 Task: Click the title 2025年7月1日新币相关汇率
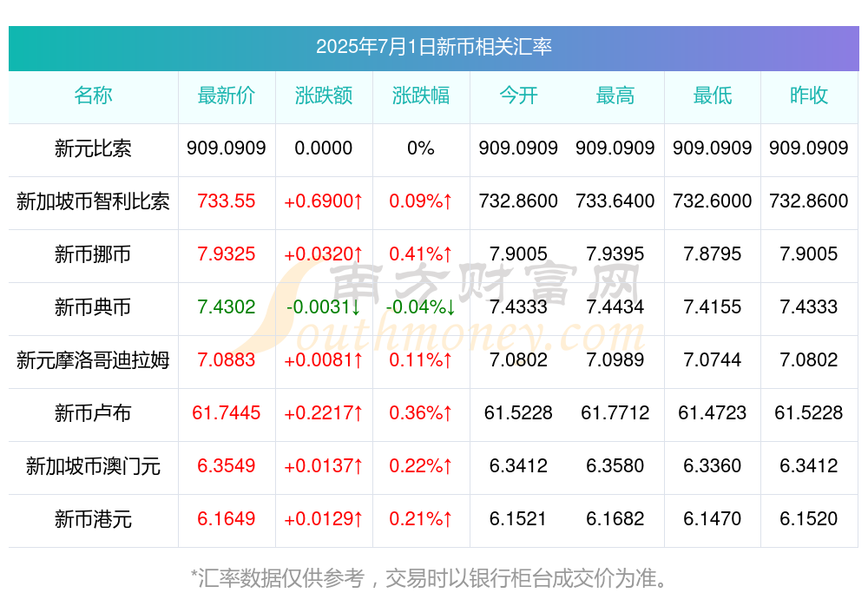(x=433, y=47)
